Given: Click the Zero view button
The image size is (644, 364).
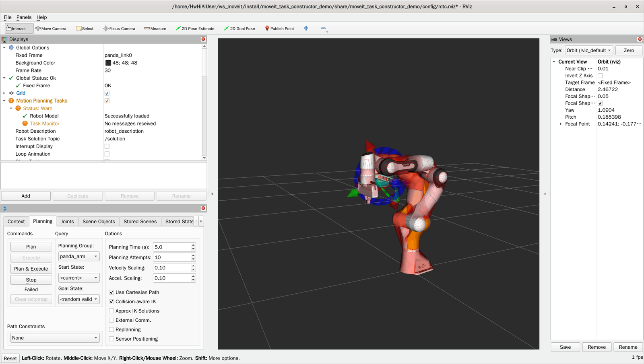Looking at the screenshot, I should pyautogui.click(x=629, y=50).
